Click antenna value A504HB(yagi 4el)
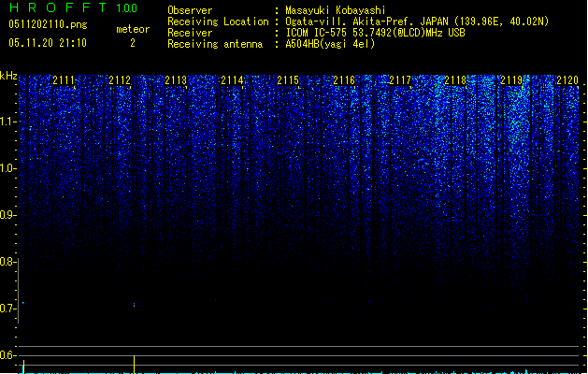 330,44
